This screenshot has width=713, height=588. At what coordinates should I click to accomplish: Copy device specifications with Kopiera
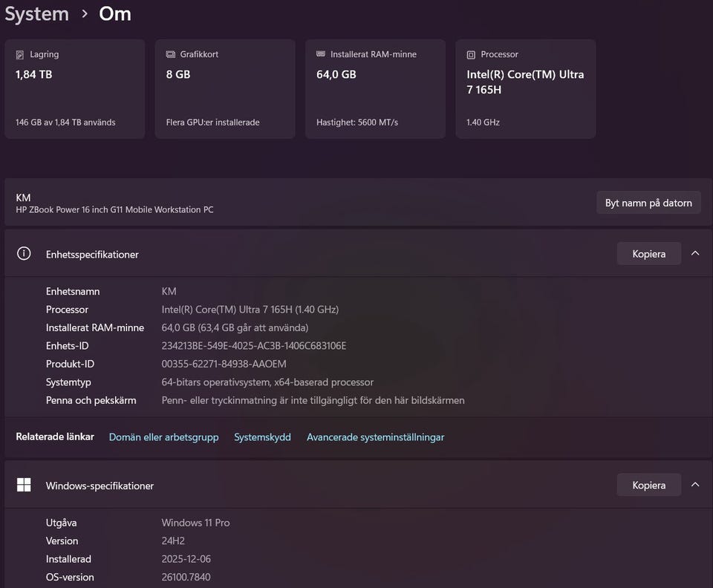pos(648,254)
